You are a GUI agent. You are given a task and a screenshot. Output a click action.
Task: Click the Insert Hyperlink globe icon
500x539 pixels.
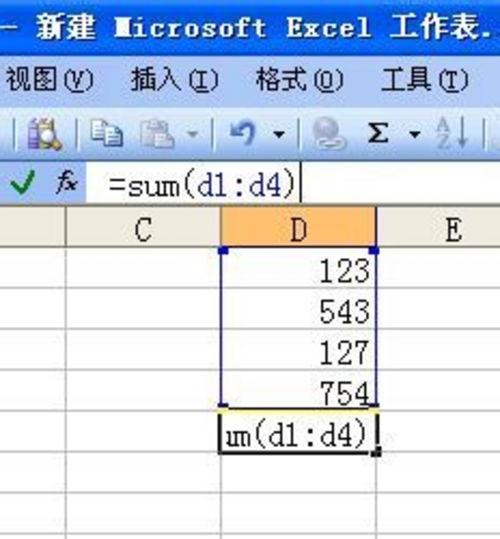pyautogui.click(x=328, y=133)
